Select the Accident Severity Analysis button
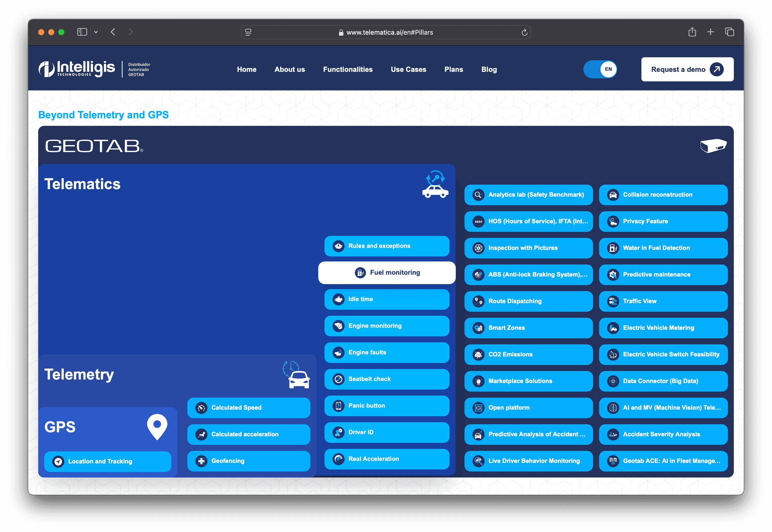Image resolution: width=772 pixels, height=532 pixels. coord(663,435)
